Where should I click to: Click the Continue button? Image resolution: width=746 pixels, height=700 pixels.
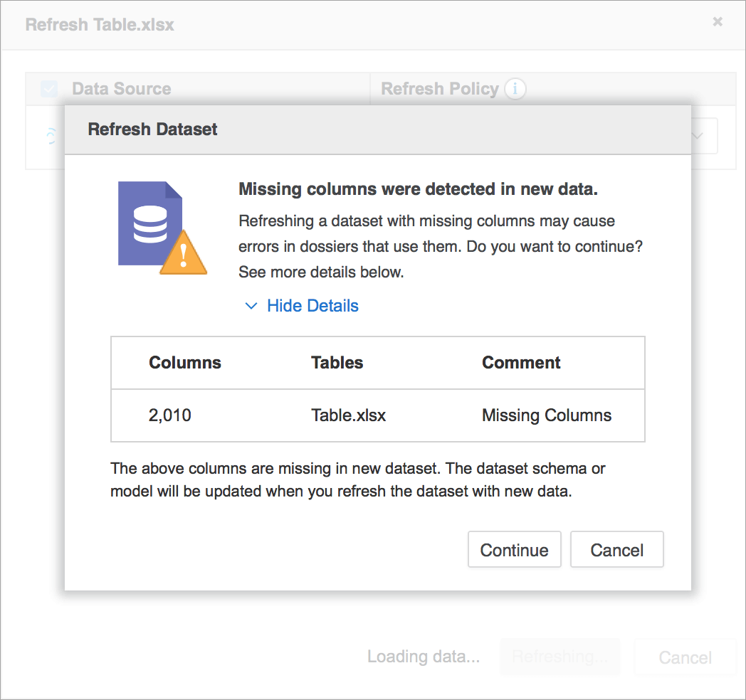point(515,550)
